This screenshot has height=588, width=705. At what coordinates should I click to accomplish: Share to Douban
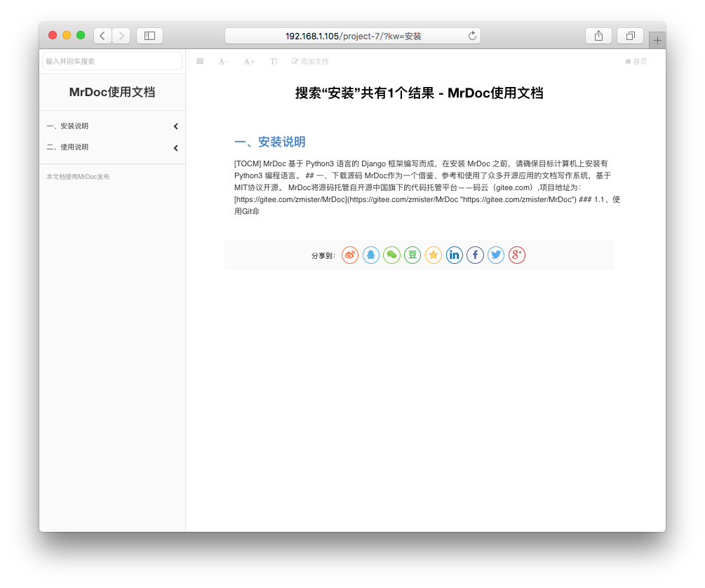click(412, 255)
